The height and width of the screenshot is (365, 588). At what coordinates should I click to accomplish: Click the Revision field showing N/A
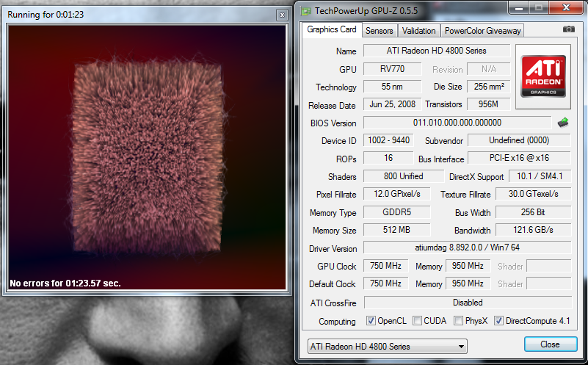pyautogui.click(x=489, y=69)
